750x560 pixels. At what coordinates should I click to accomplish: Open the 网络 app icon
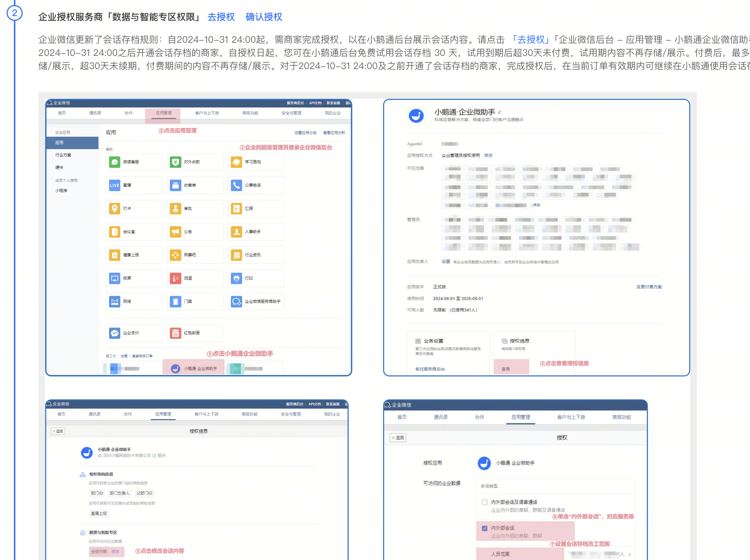tap(115, 302)
